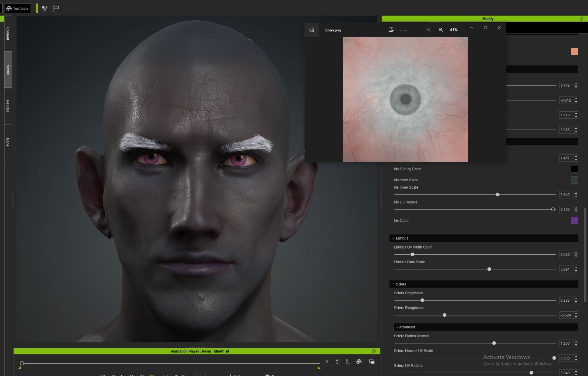Open the Scene side tab

[x=8, y=70]
